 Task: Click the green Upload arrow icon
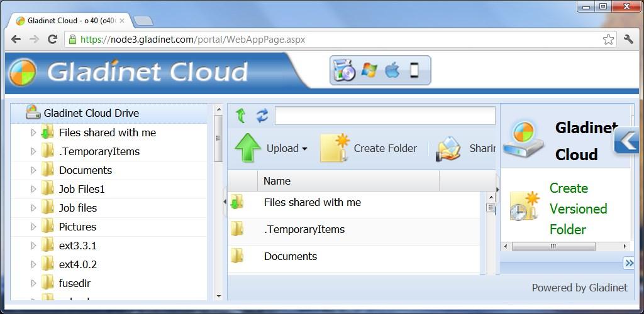(248, 148)
